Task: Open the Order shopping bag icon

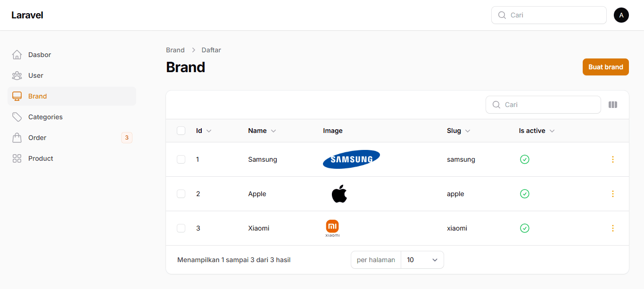Action: 17,138
